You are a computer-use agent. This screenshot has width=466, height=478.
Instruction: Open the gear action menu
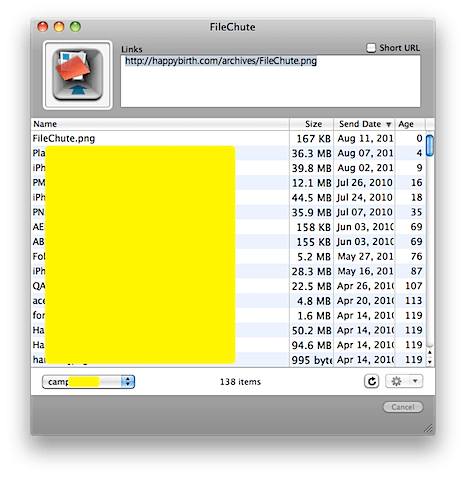[404, 381]
